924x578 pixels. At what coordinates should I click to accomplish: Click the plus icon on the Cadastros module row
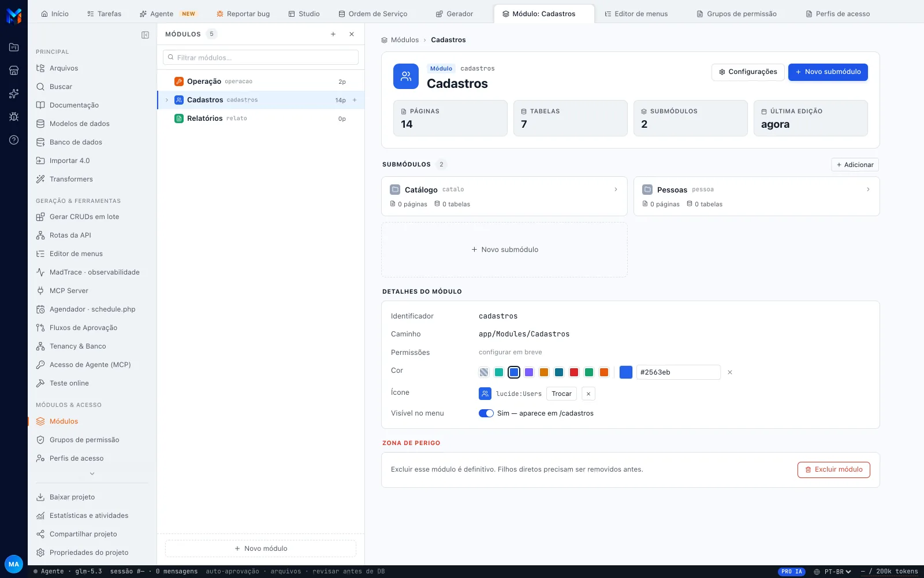click(355, 100)
